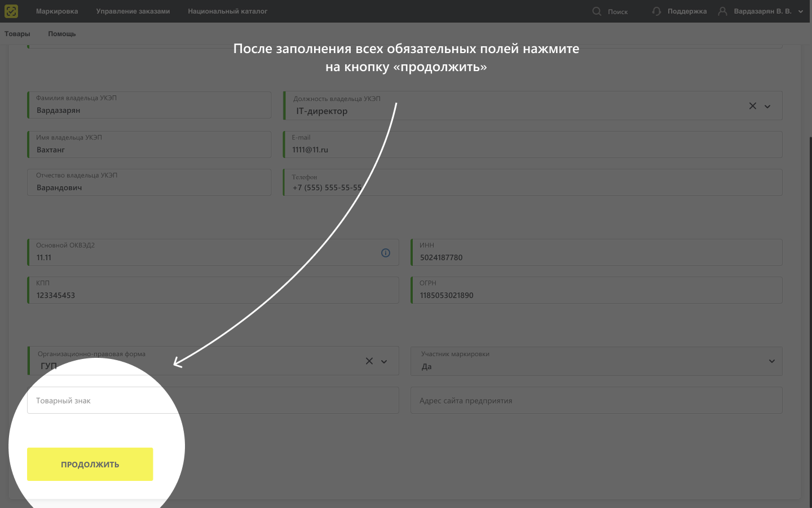The width and height of the screenshot is (812, 508).
Task: Click the Телефон input field
Action: [533, 182]
